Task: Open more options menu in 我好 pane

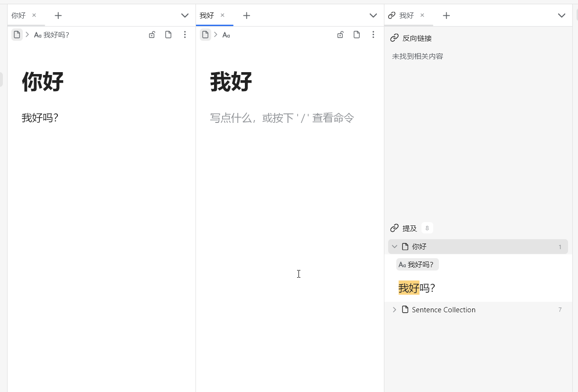Action: (x=373, y=35)
